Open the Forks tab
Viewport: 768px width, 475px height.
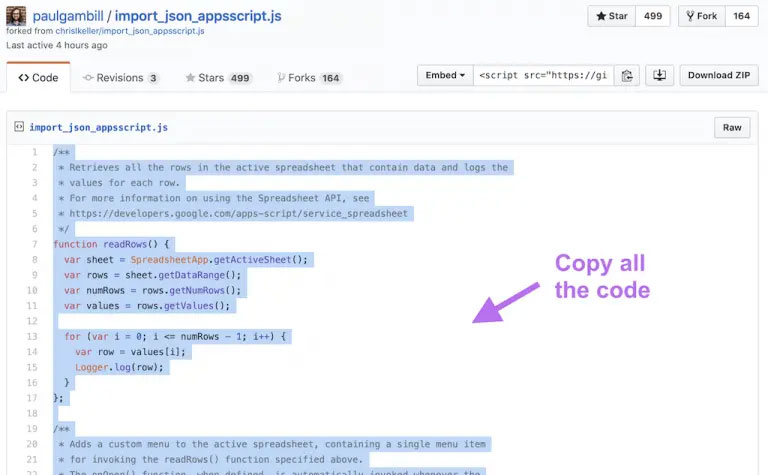coord(310,78)
